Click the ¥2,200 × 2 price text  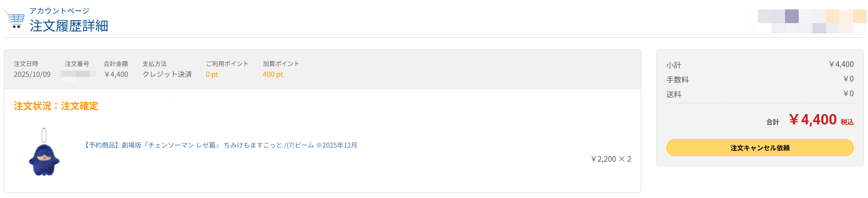point(611,159)
